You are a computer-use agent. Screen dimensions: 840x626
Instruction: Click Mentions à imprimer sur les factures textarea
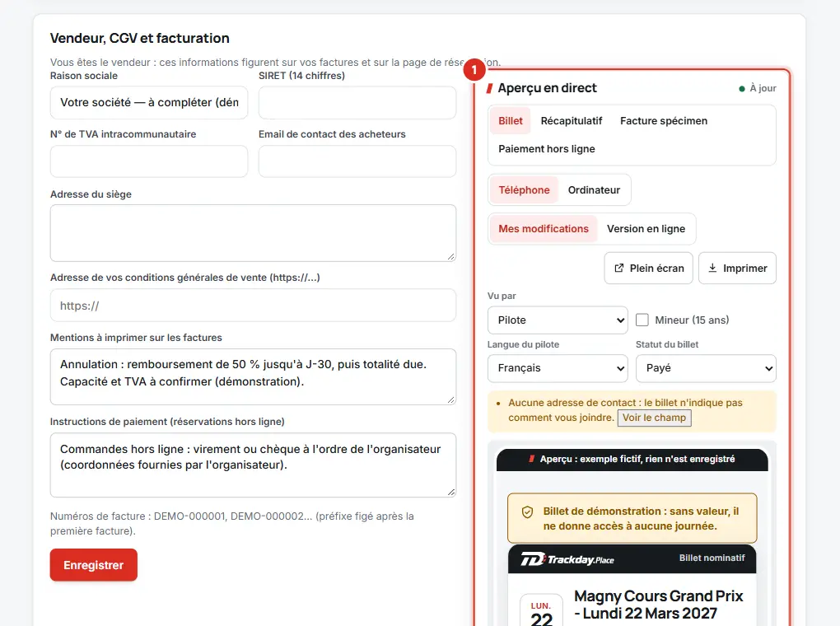click(x=253, y=376)
